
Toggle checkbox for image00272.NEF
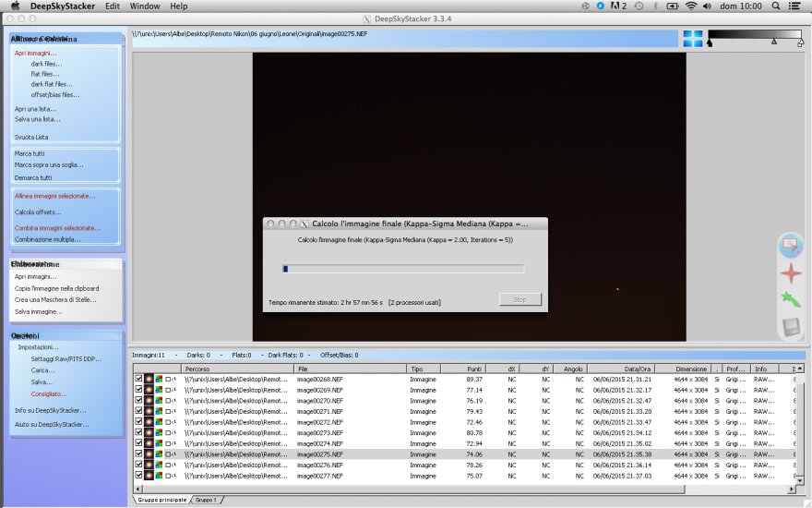tap(138, 422)
